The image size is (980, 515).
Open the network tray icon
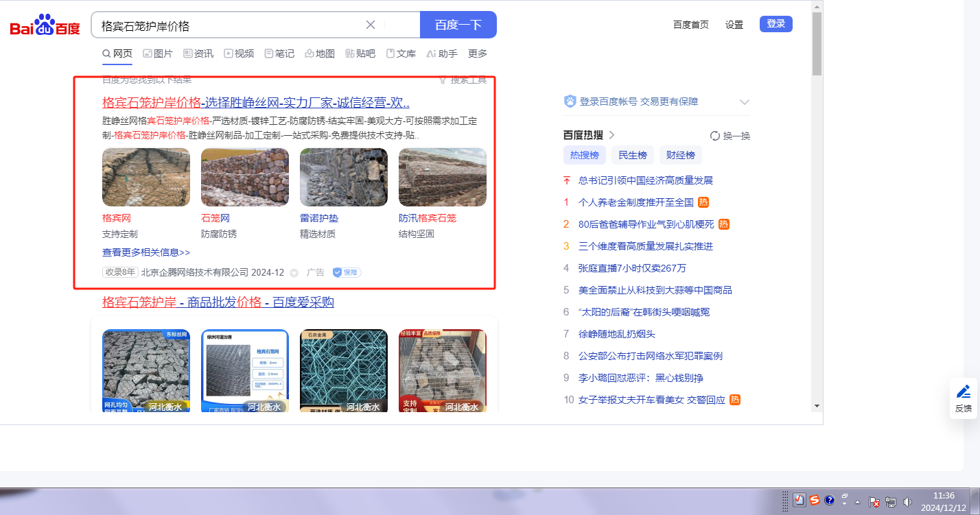[891, 501]
